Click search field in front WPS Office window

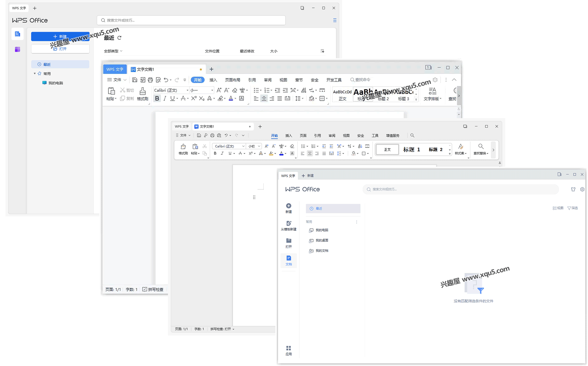point(460,189)
